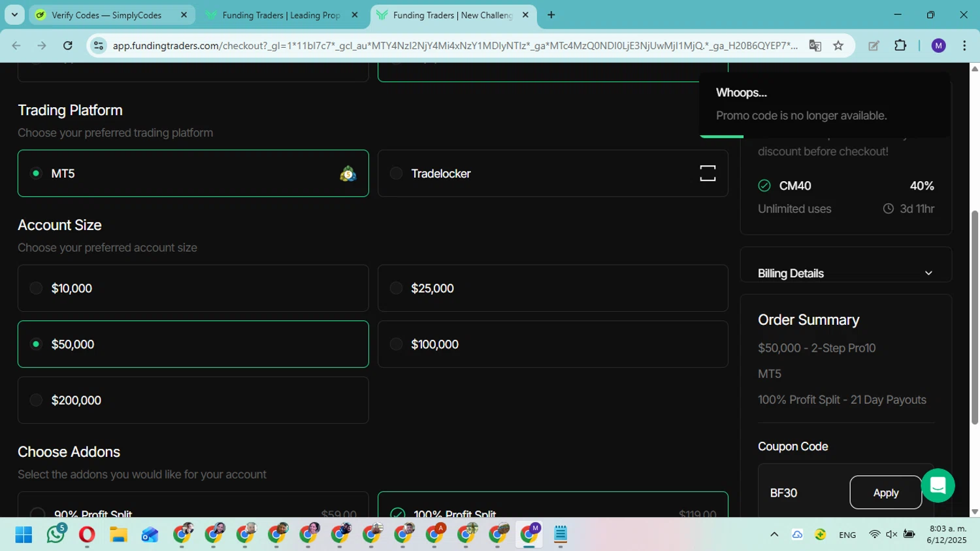
Task: Click the Order Summary heading
Action: click(808, 320)
